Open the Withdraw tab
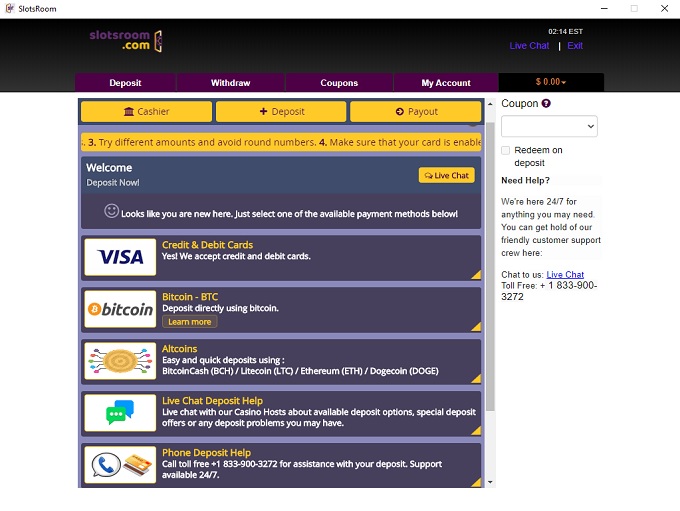Screen dimensions: 680x511 tap(230, 82)
